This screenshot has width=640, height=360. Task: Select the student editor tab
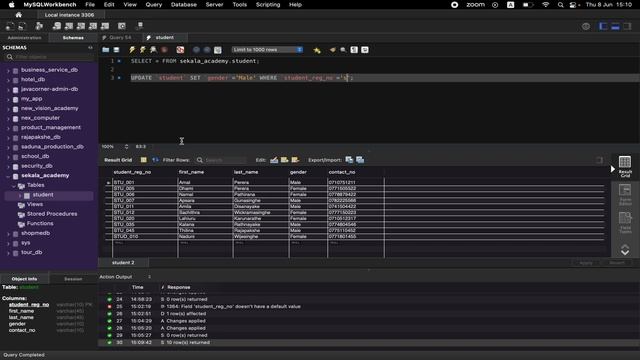pos(164,38)
